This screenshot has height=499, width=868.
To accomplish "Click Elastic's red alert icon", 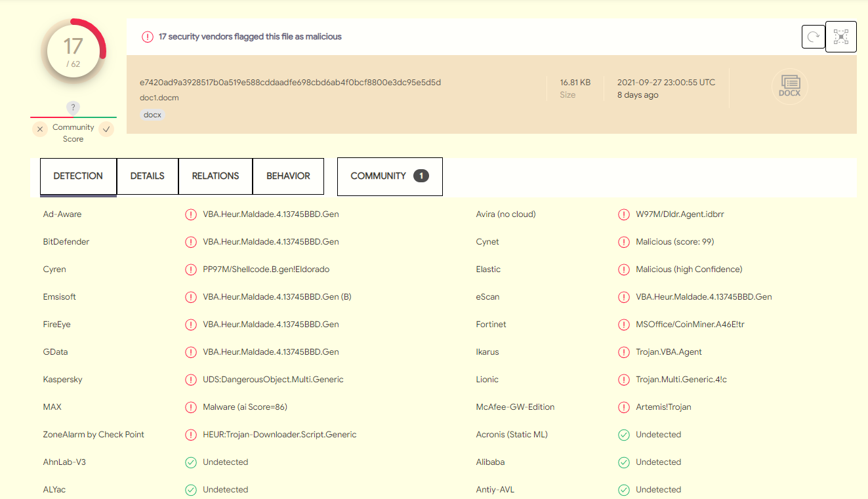I will (x=624, y=269).
